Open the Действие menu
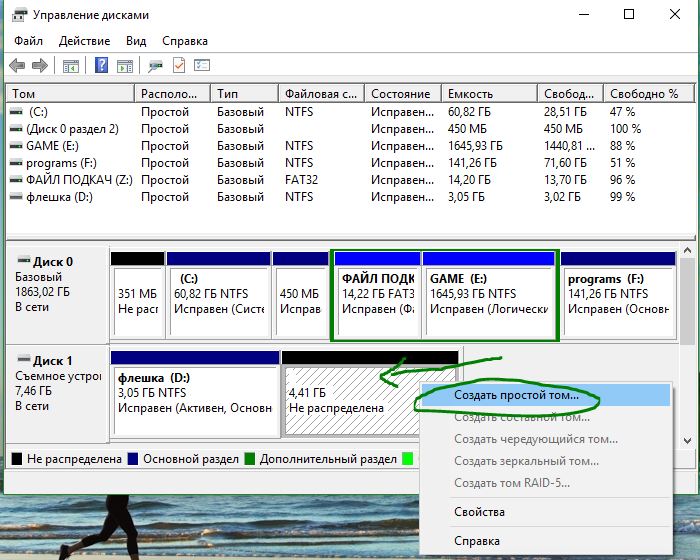The image size is (700, 560). point(84,41)
